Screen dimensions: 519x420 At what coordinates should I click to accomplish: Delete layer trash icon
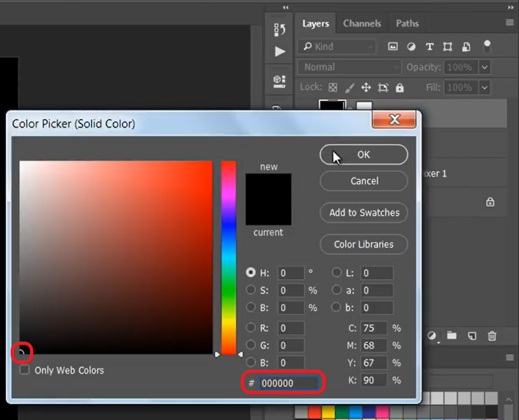tap(492, 336)
